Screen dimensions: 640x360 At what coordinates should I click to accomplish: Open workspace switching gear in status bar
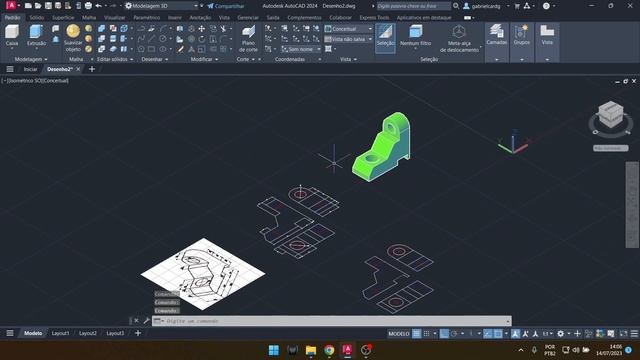click(x=560, y=334)
